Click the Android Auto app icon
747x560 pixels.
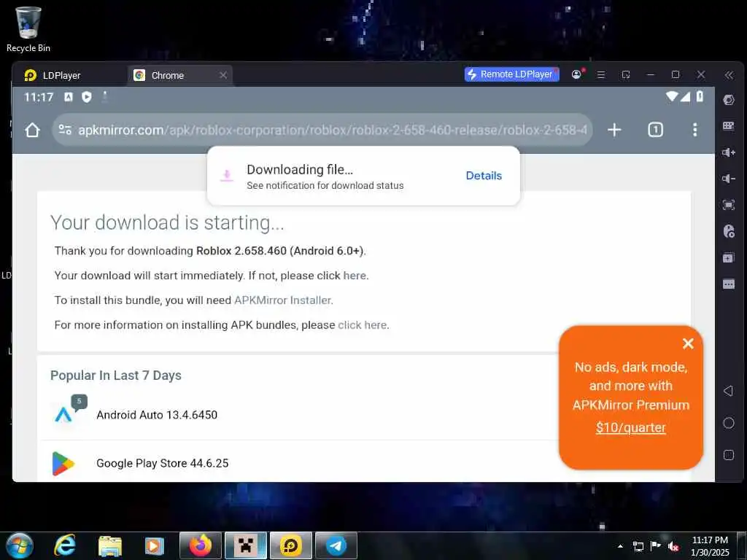point(64,414)
